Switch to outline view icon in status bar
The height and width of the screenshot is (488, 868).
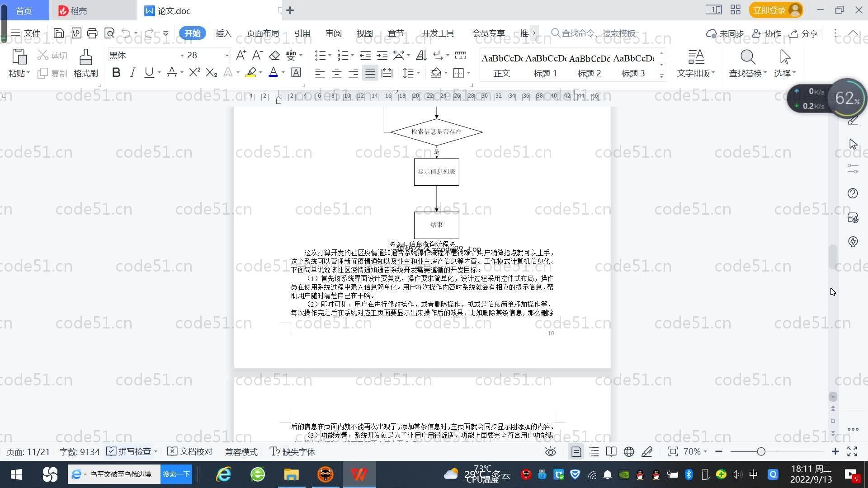click(594, 451)
